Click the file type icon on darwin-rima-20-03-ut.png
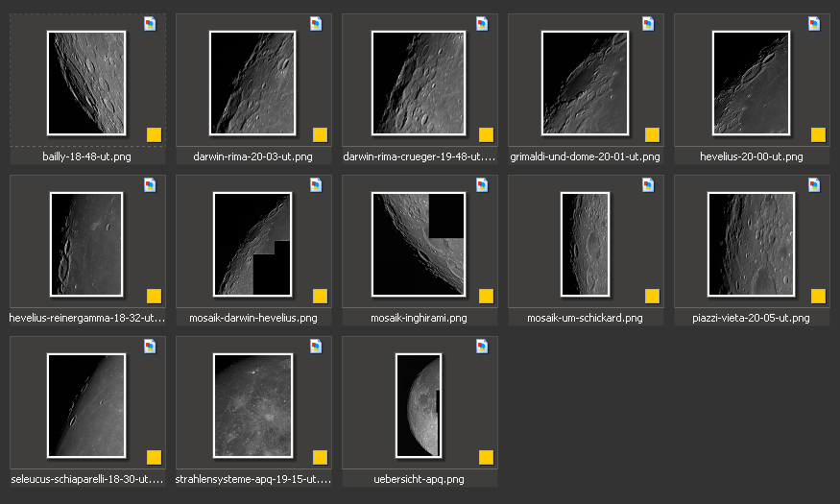This screenshot has width=840, height=504. pyautogui.click(x=317, y=24)
